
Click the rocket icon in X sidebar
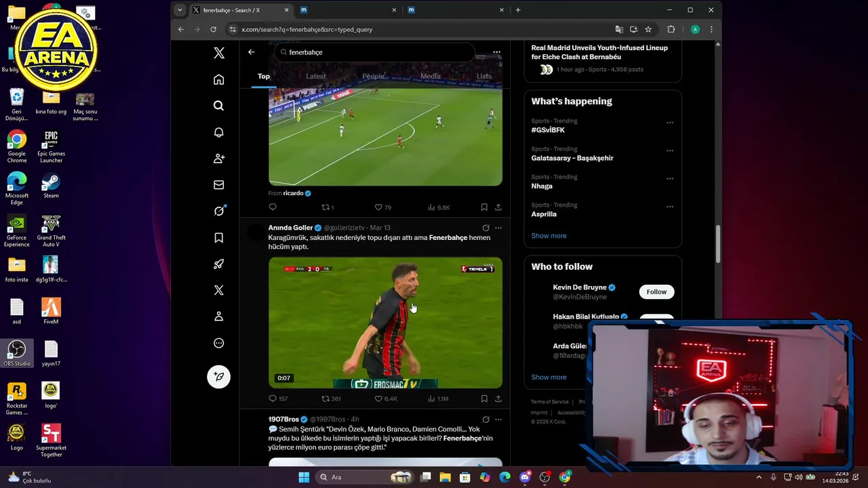(x=218, y=264)
